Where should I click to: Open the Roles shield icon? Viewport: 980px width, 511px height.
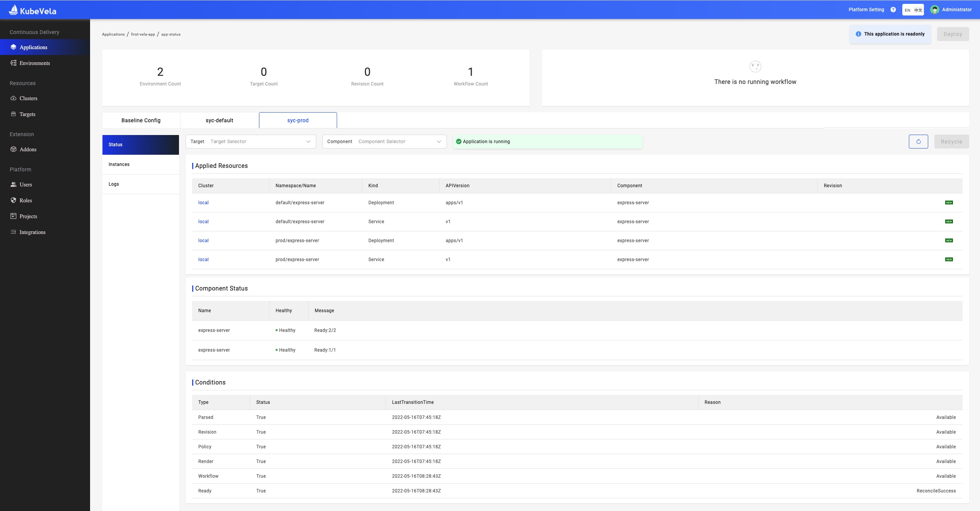[14, 200]
